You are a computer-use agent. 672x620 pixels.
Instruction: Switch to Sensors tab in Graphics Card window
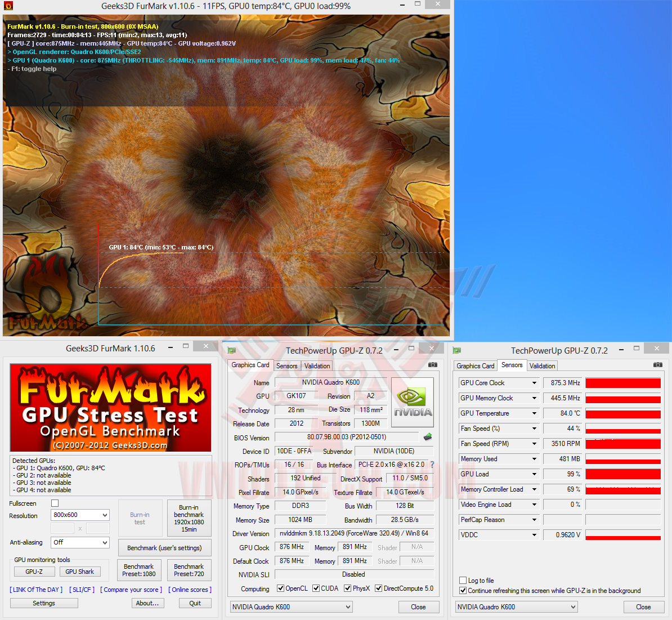[286, 365]
